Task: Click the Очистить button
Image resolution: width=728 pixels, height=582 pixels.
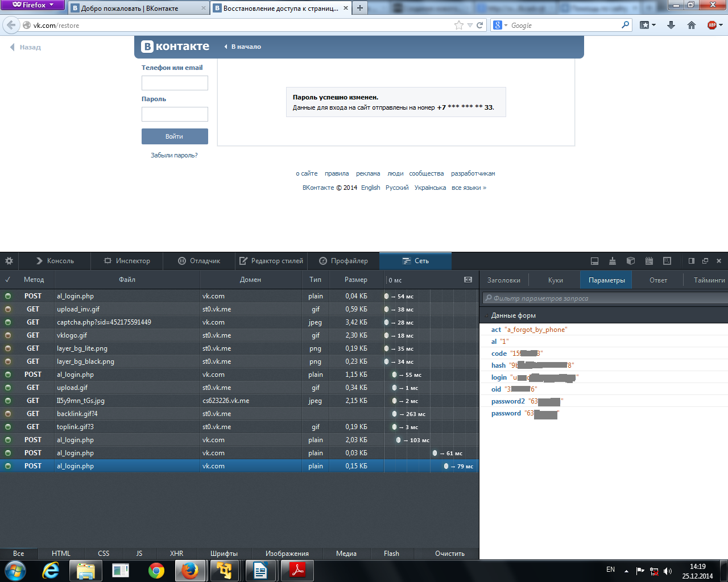Action: [450, 553]
